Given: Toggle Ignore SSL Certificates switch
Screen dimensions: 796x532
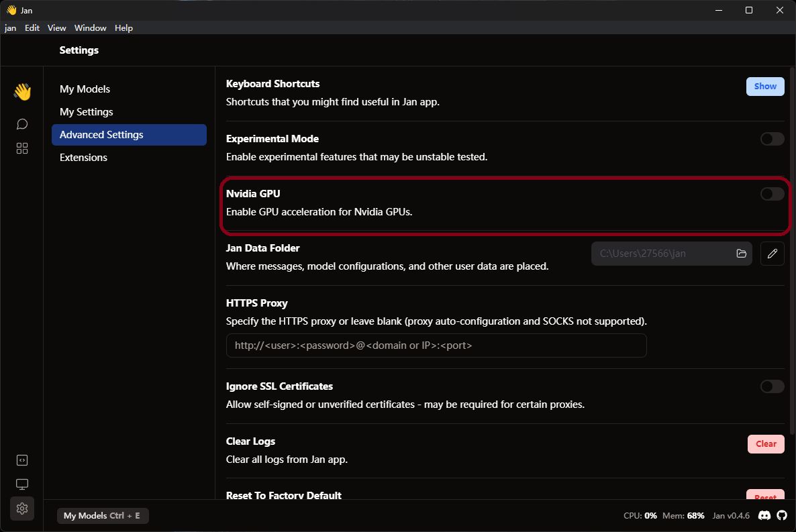Looking at the screenshot, I should click(x=772, y=386).
